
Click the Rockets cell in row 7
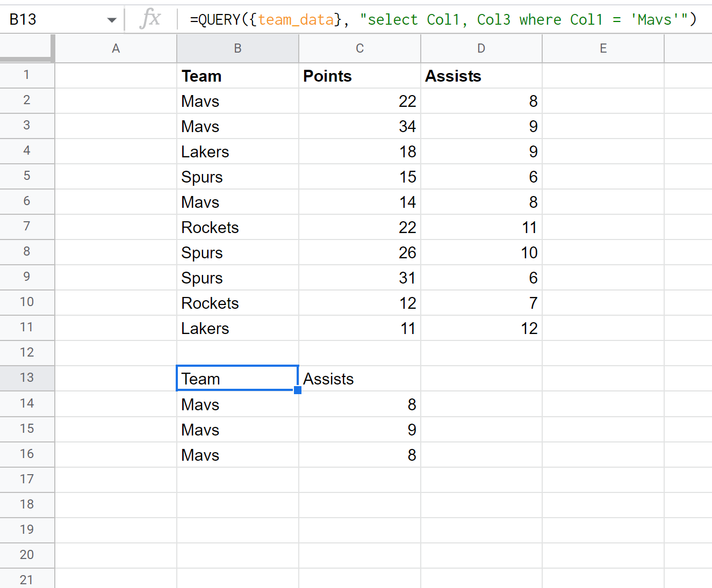(x=238, y=227)
